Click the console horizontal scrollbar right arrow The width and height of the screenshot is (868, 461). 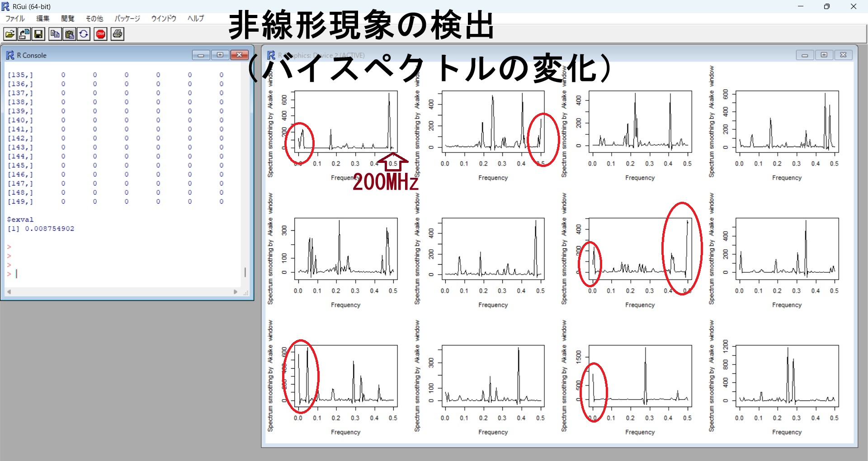pos(235,292)
